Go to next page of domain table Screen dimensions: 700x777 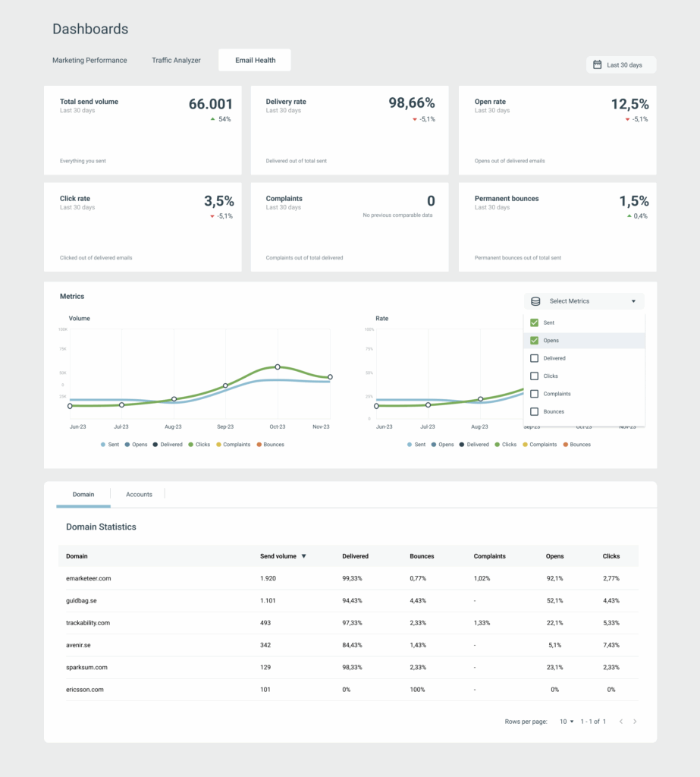point(635,722)
